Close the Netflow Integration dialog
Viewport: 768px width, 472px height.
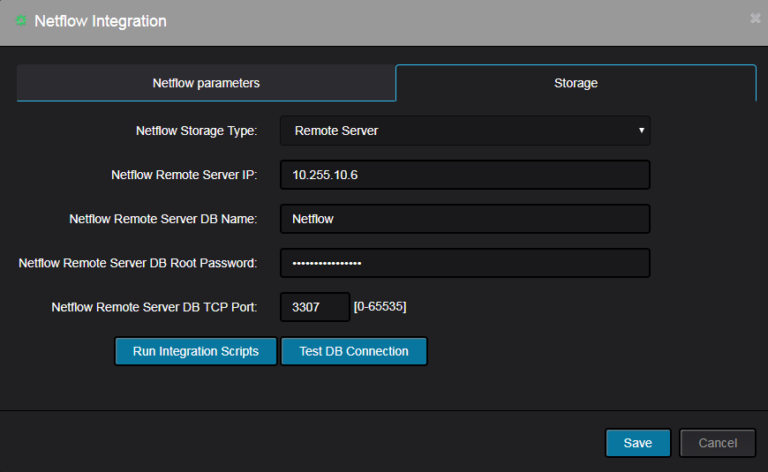click(x=756, y=18)
